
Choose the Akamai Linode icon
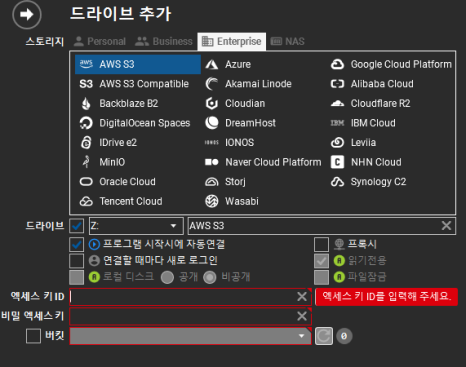(212, 84)
